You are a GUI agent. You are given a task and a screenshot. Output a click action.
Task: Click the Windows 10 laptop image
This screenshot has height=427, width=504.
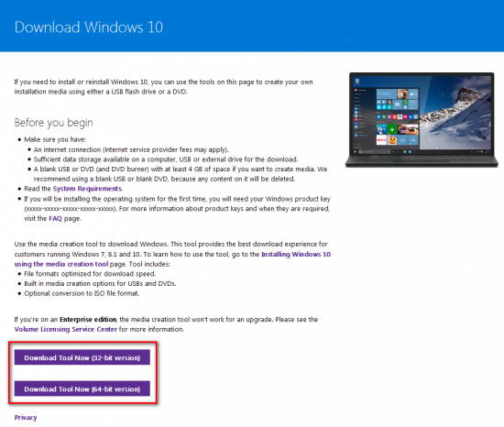pyautogui.click(x=422, y=119)
